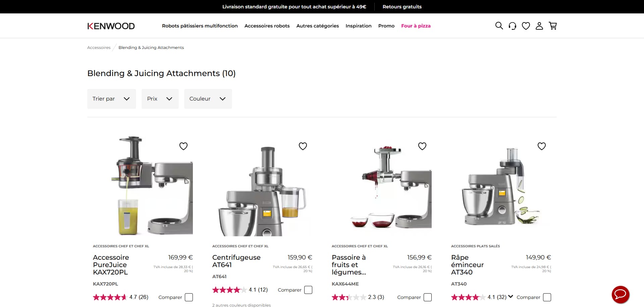This screenshot has width=644, height=308.
Task: Click the customer support headset icon
Action: point(513,26)
